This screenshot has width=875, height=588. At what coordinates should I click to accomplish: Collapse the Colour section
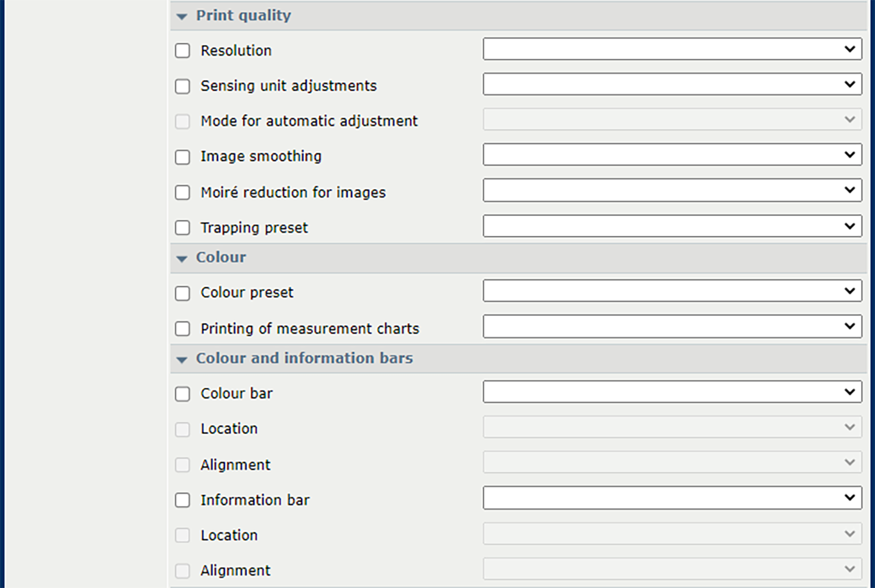coord(182,258)
